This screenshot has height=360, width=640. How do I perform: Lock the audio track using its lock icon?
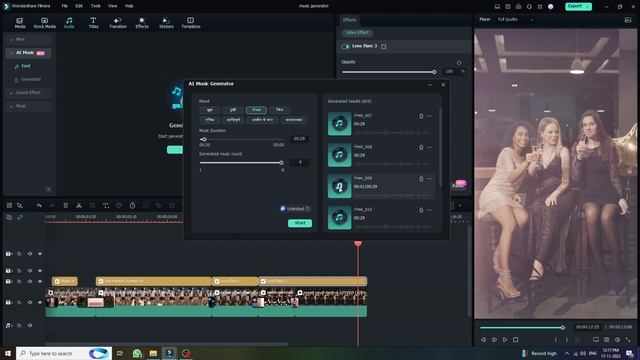19,325
